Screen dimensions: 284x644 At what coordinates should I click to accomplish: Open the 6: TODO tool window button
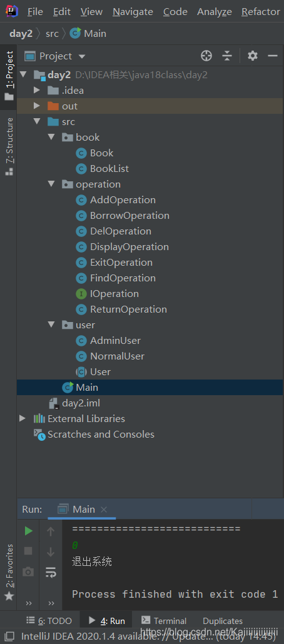(49, 621)
